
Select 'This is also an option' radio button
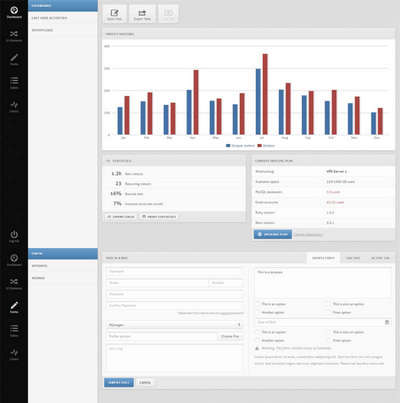click(329, 332)
